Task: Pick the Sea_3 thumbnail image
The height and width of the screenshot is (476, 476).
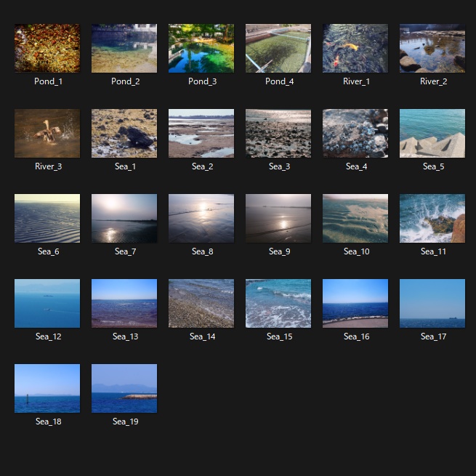Action: [x=278, y=133]
